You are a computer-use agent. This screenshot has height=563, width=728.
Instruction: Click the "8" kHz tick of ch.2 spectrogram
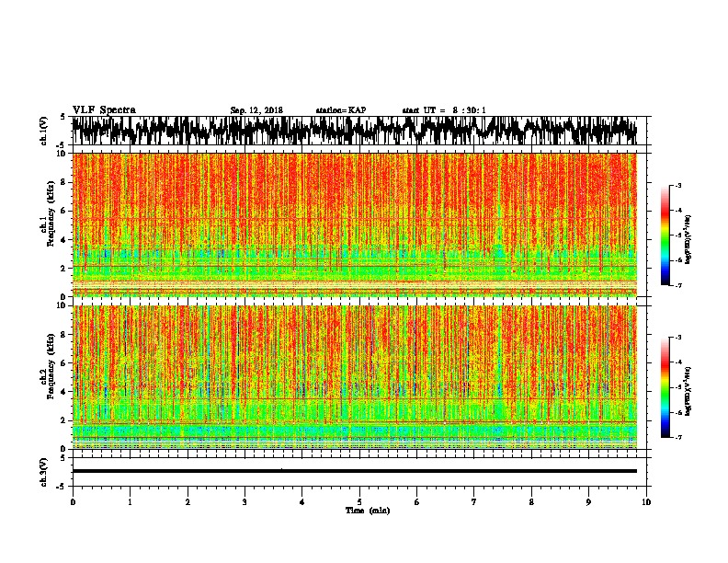pyautogui.click(x=64, y=335)
